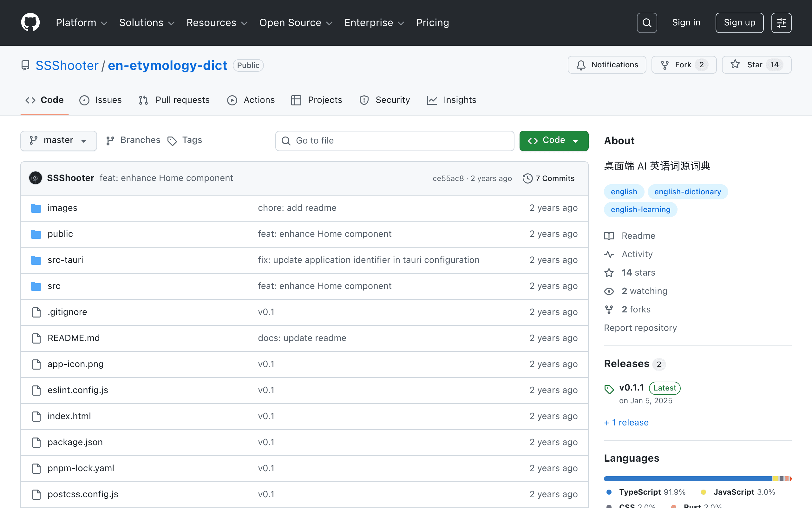Open commit hash ce55ac8

tap(448, 178)
